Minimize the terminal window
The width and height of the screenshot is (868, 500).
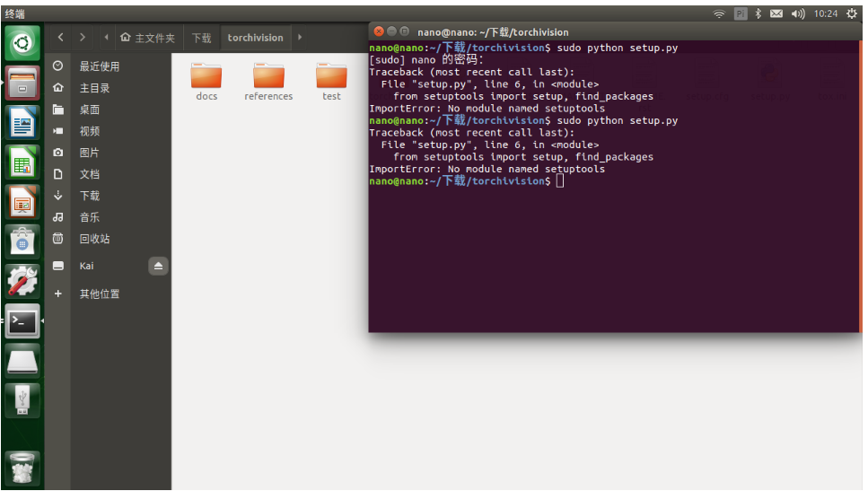pyautogui.click(x=391, y=31)
